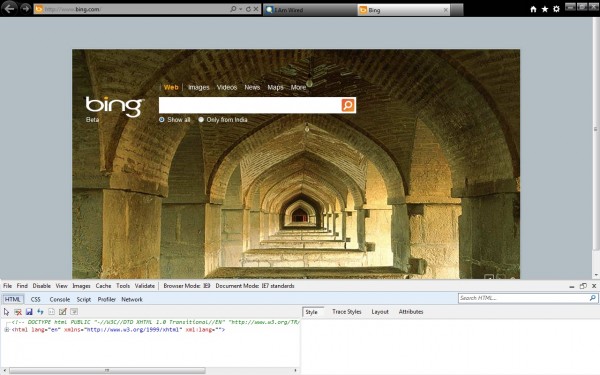The height and width of the screenshot is (375, 600).
Task: Open the Layout pane tab
Action: tap(380, 312)
